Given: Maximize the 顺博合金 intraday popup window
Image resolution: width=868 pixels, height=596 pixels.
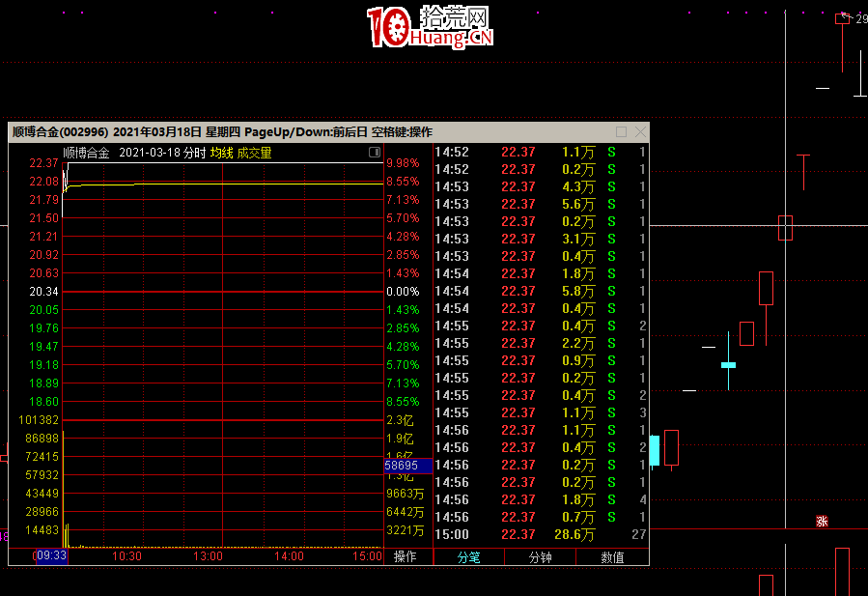Looking at the screenshot, I should (x=621, y=132).
